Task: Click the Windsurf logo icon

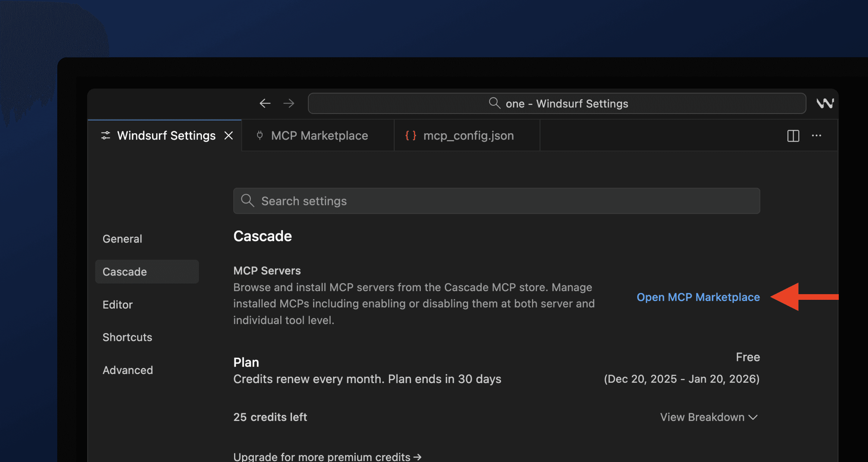Action: pos(825,103)
